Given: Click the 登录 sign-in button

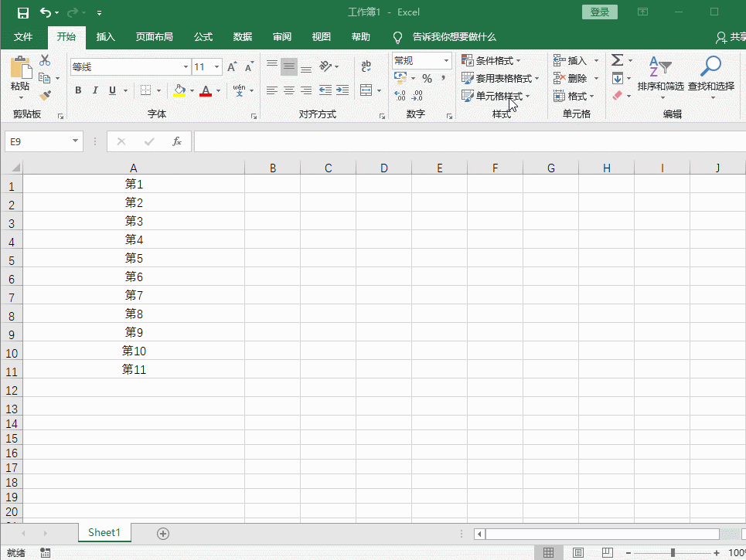Looking at the screenshot, I should (x=599, y=12).
